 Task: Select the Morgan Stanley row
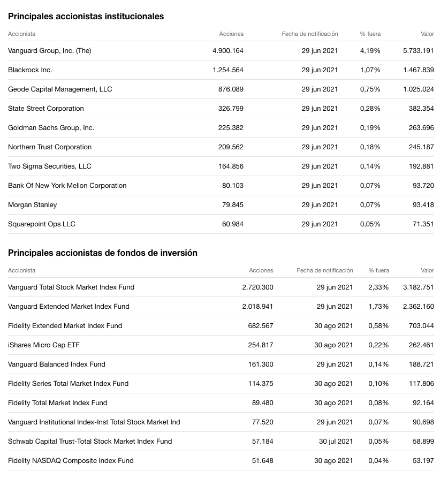pyautogui.click(x=221, y=204)
